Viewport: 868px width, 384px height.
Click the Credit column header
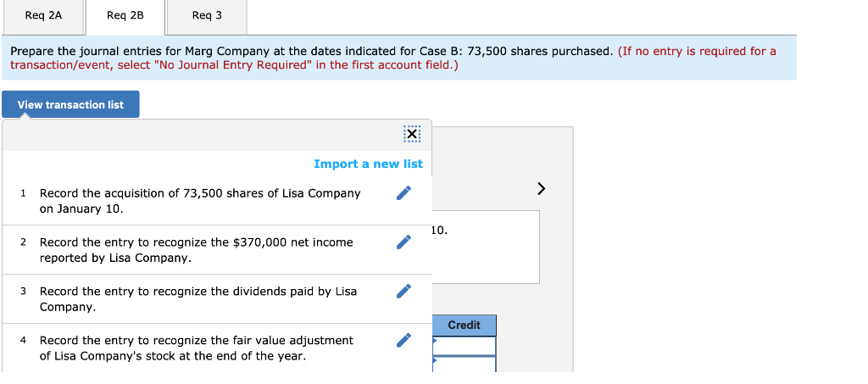click(x=464, y=326)
